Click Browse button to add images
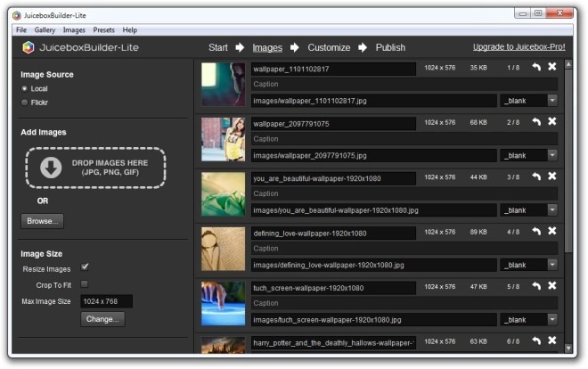The image size is (588, 369). (43, 221)
